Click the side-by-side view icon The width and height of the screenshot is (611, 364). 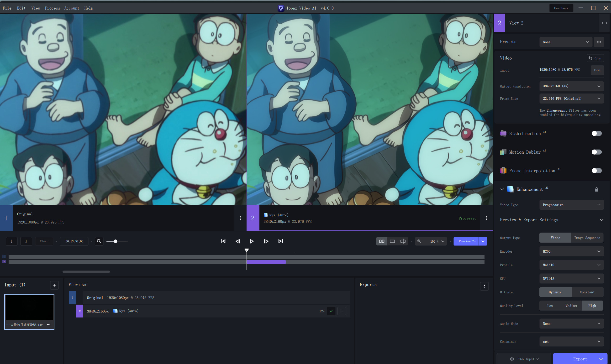[x=381, y=241]
